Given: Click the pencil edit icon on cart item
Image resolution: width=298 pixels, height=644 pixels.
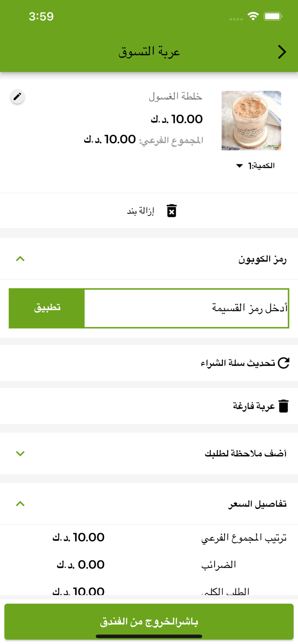Looking at the screenshot, I should pos(17,97).
